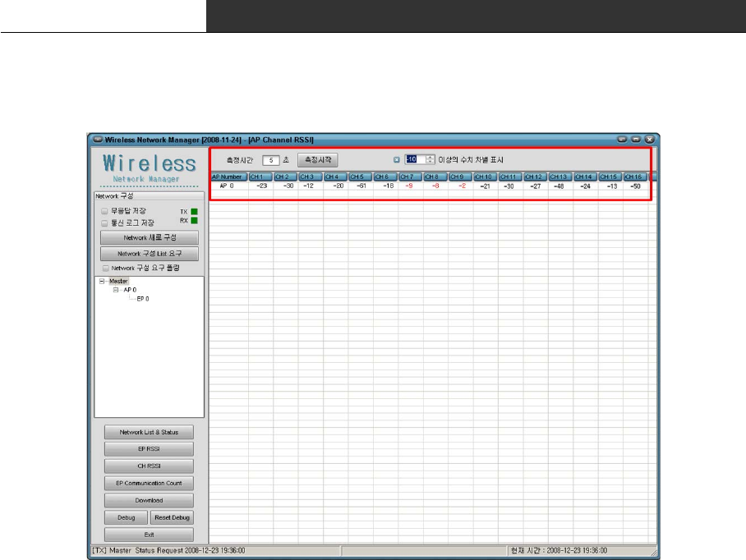Click the Wireless Network Manager title bar icon

pos(98,140)
